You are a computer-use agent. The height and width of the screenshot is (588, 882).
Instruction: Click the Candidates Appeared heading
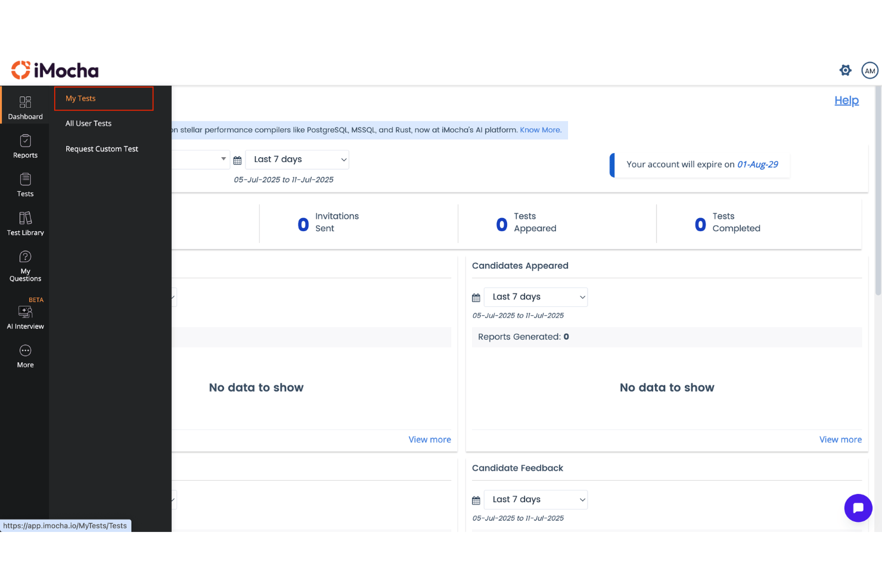tap(520, 266)
